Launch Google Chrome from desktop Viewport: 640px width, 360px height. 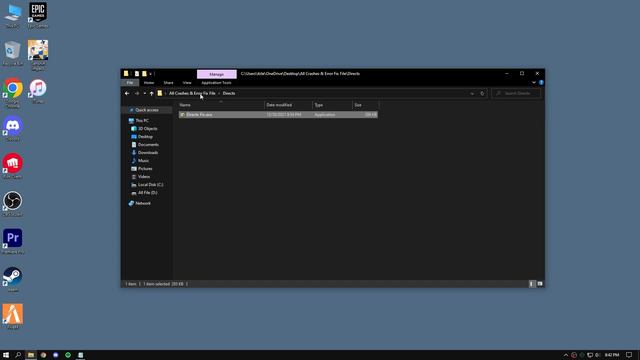tap(13, 92)
